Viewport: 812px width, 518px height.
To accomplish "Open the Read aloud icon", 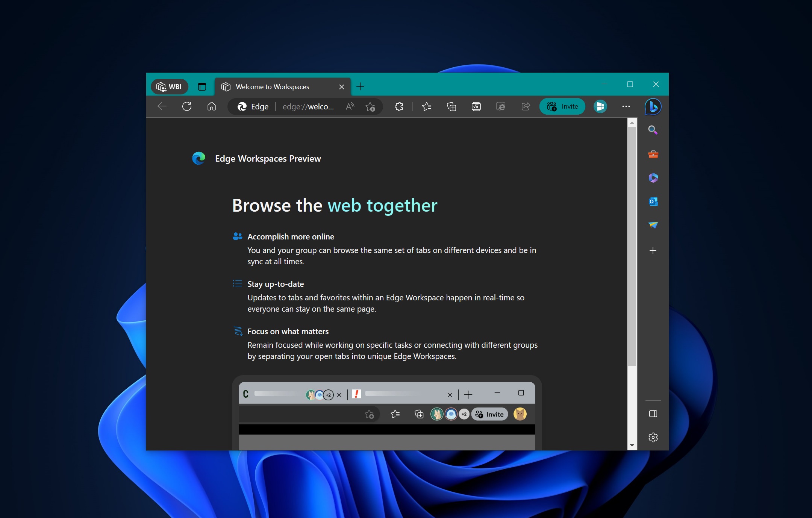I will click(350, 107).
